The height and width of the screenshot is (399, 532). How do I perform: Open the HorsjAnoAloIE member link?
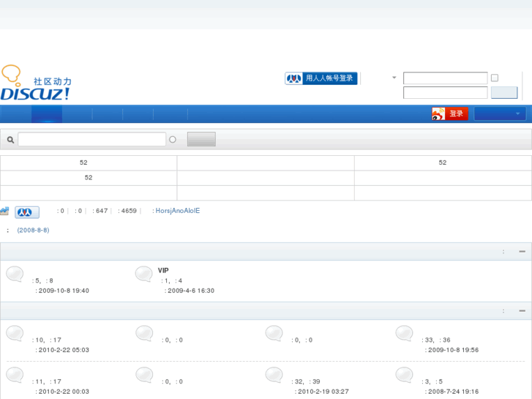click(x=177, y=211)
